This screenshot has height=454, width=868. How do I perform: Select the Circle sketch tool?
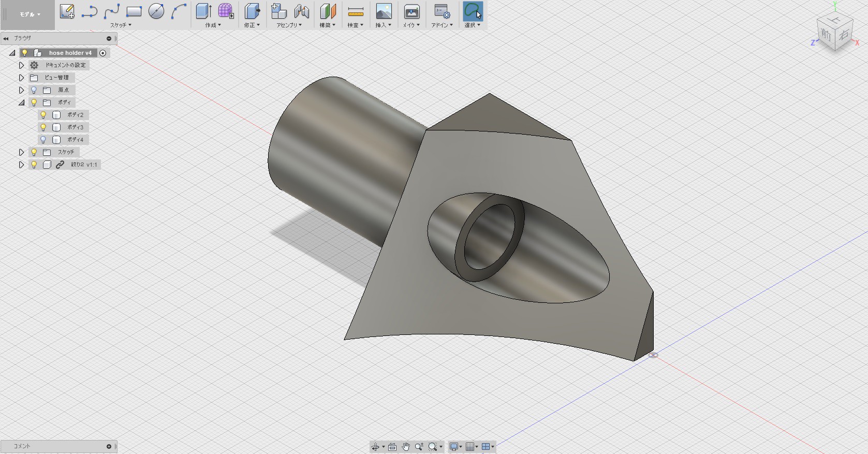click(156, 11)
